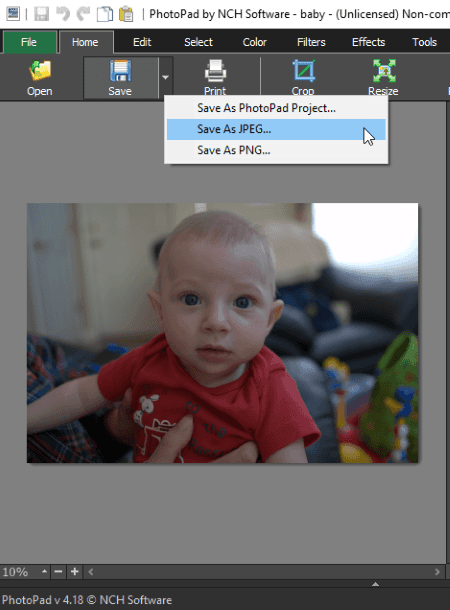This screenshot has width=450, height=610.
Task: Click the horizontal scrollbar left arrow
Action: tap(91, 572)
